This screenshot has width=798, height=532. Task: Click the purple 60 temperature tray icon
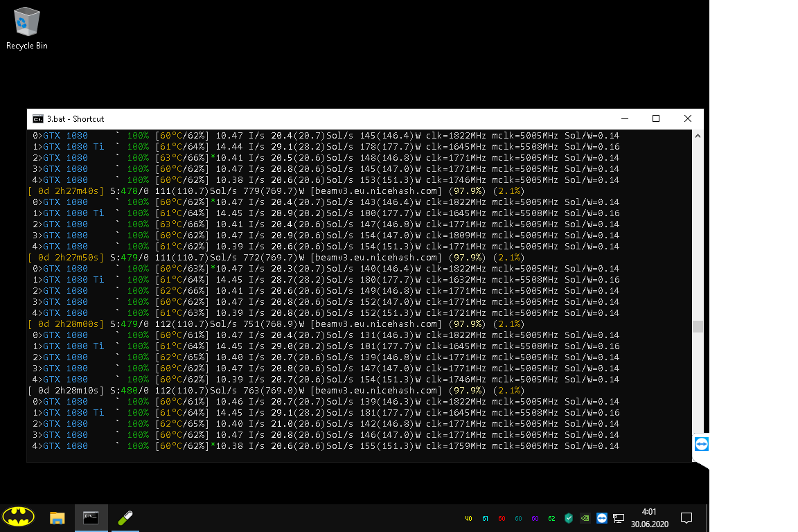click(535, 519)
